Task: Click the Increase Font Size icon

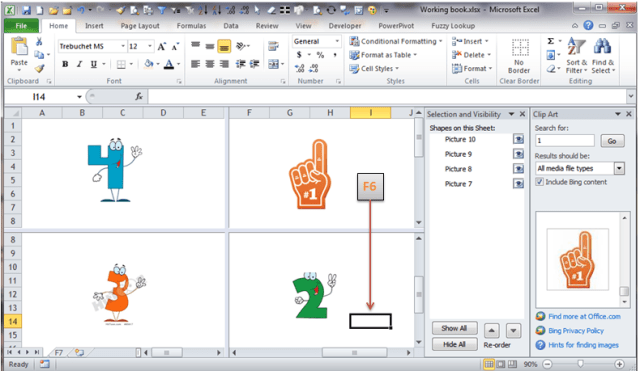Action: pyautogui.click(x=162, y=47)
